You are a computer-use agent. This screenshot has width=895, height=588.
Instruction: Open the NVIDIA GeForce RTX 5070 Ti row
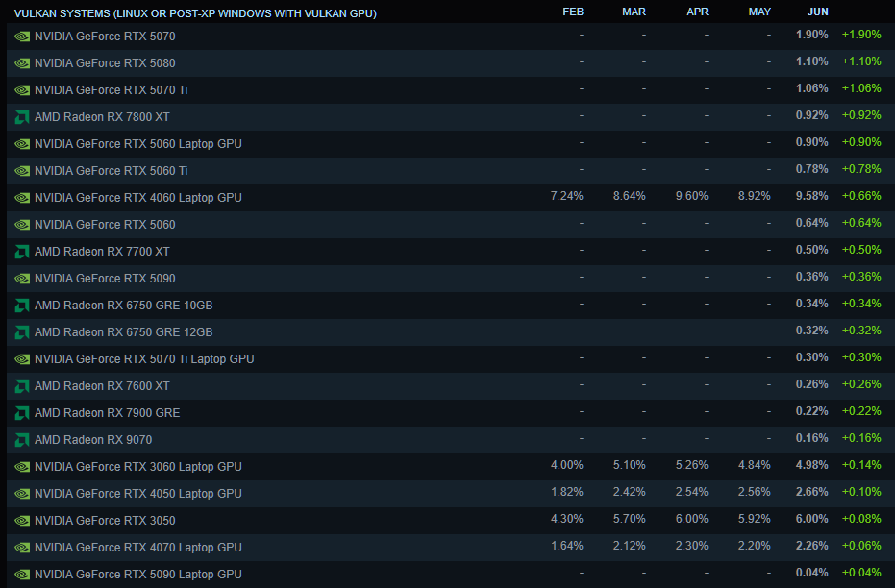click(111, 90)
